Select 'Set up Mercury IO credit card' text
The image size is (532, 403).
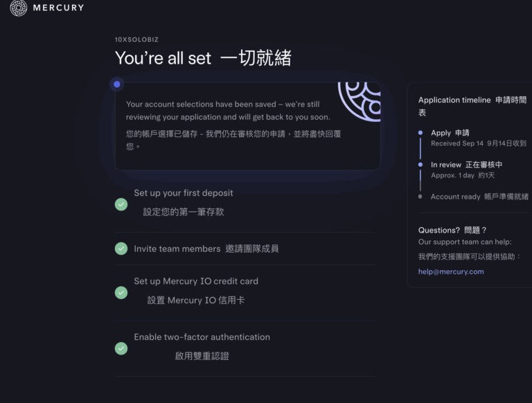click(196, 282)
